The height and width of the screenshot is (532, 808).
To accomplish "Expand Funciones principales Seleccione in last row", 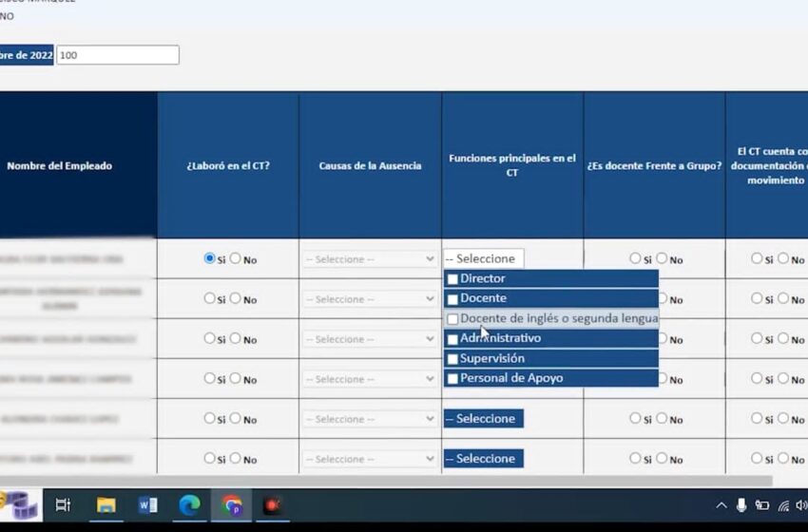I will click(483, 459).
